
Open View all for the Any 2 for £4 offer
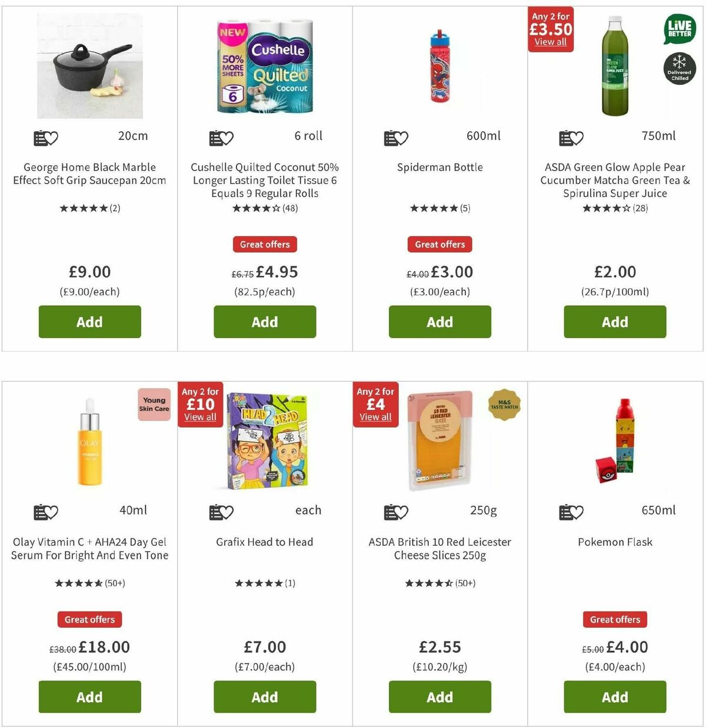coord(375,416)
